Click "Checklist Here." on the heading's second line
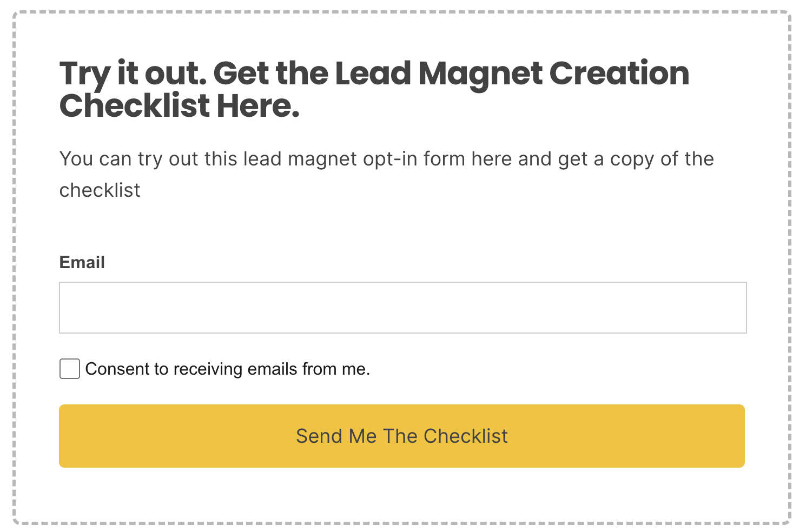Screen dimensions: 806x532 coord(179,106)
